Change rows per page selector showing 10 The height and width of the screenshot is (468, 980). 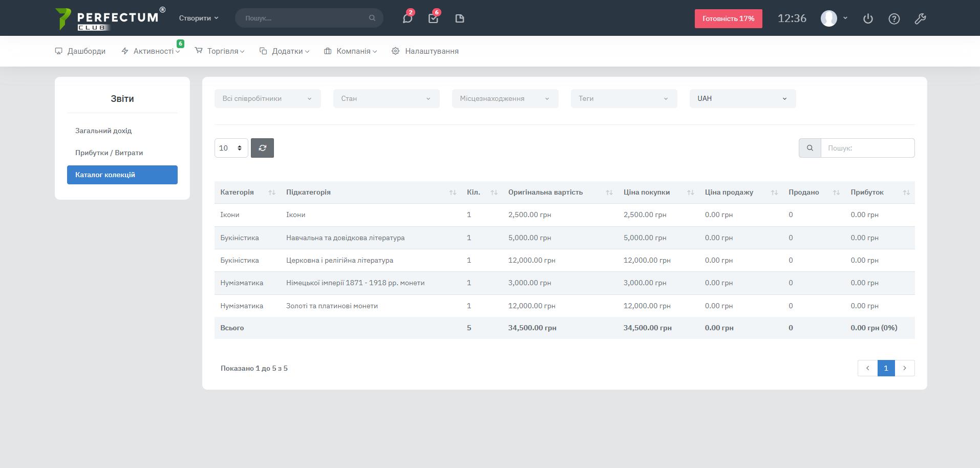point(231,148)
